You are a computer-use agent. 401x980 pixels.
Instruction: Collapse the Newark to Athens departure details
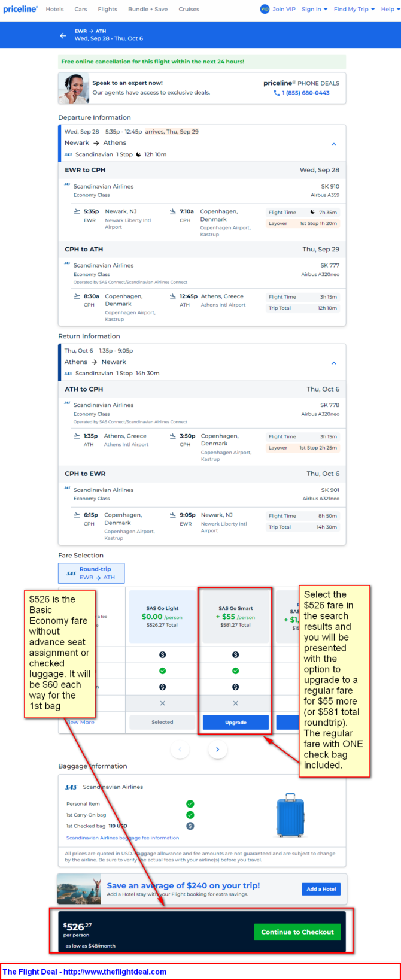tap(334, 144)
